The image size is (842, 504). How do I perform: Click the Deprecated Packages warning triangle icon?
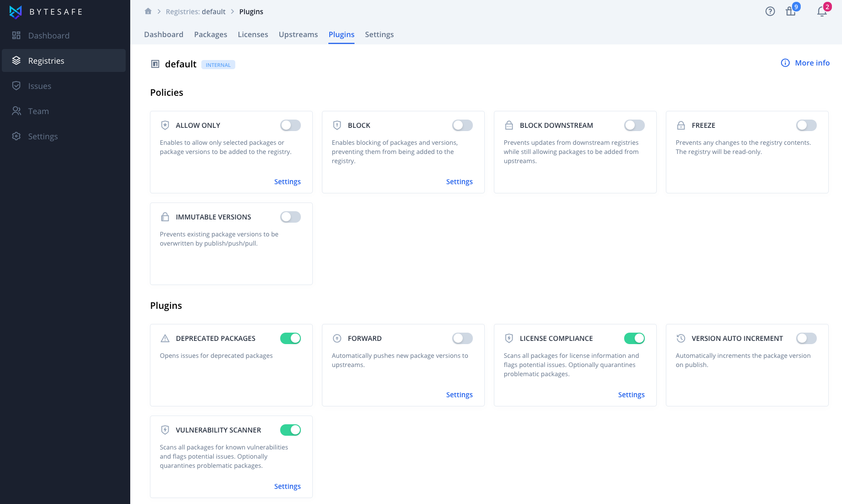point(165,338)
